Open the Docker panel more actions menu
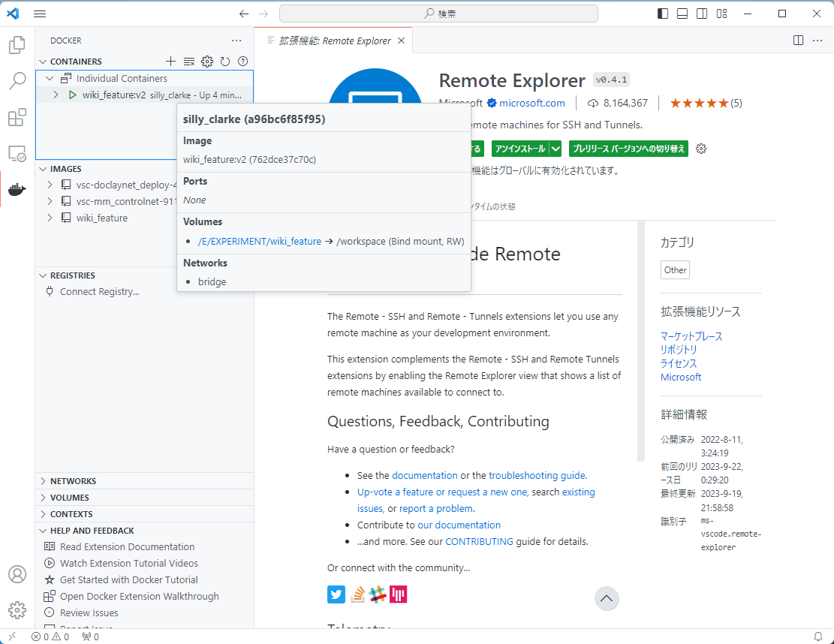 (236, 41)
